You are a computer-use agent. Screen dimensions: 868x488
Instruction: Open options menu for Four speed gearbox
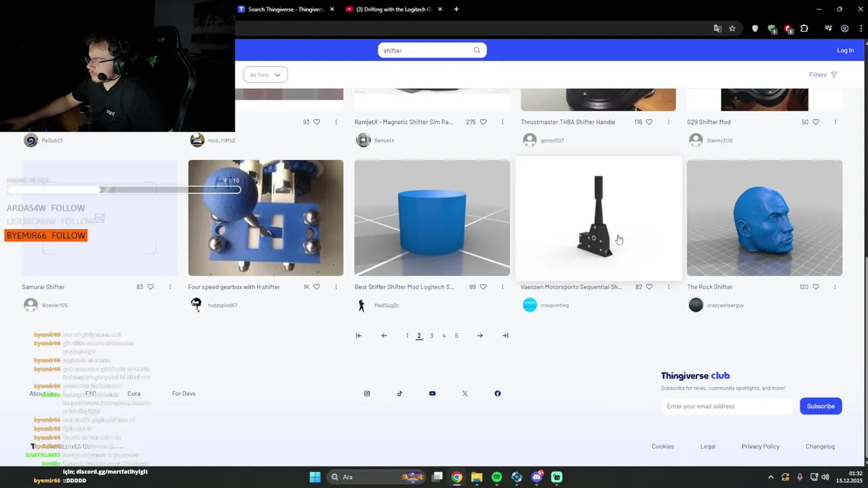coord(336,287)
